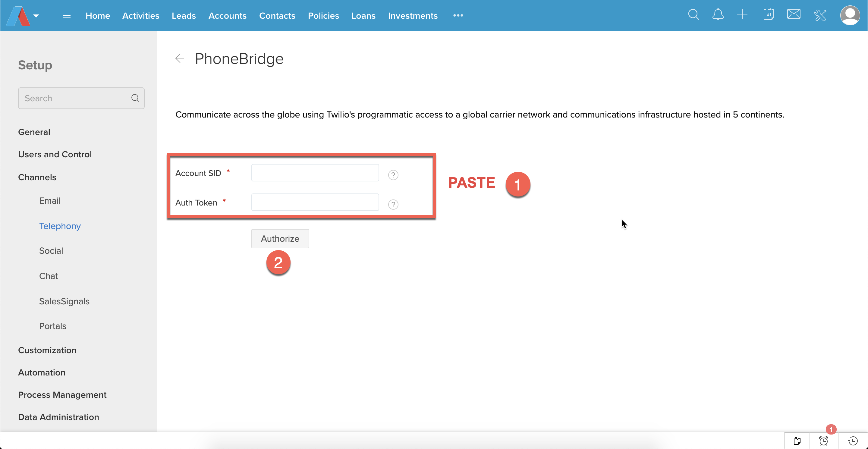Open the reminders alarm clock icon
The width and height of the screenshot is (868, 449).
(x=823, y=441)
